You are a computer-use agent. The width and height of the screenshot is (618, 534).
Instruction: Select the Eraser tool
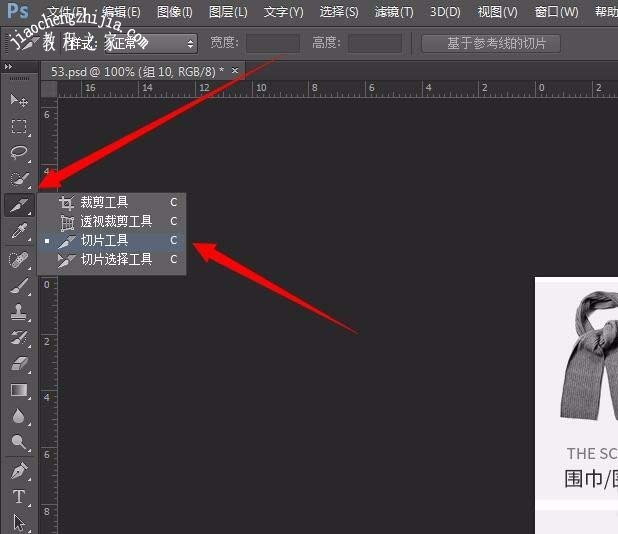19,364
